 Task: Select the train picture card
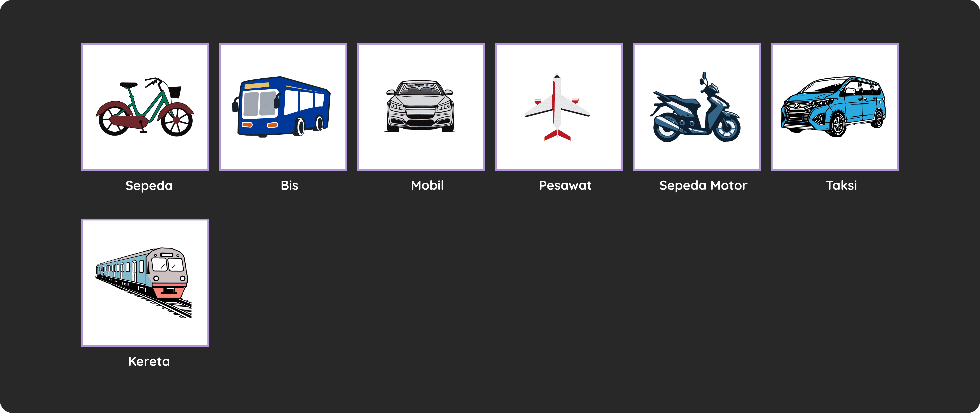tap(145, 282)
